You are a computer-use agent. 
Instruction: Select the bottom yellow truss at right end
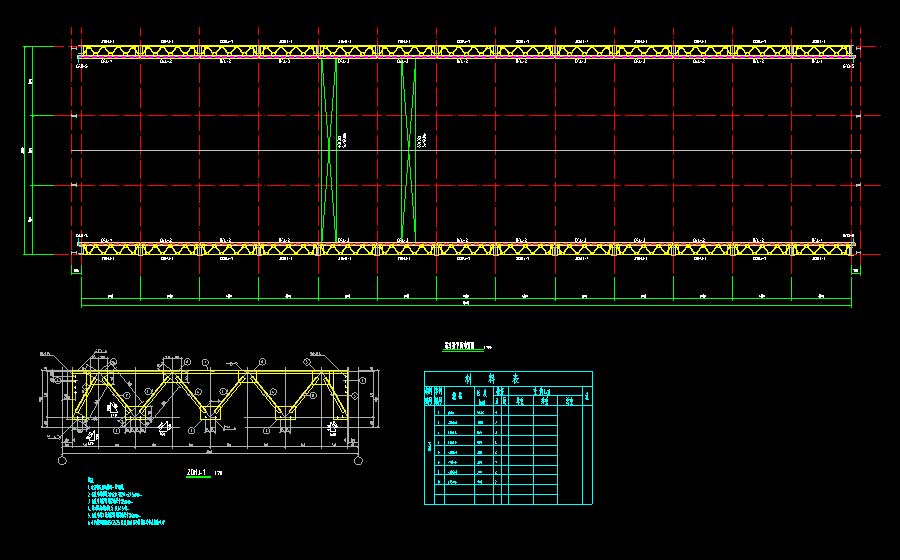coord(822,248)
